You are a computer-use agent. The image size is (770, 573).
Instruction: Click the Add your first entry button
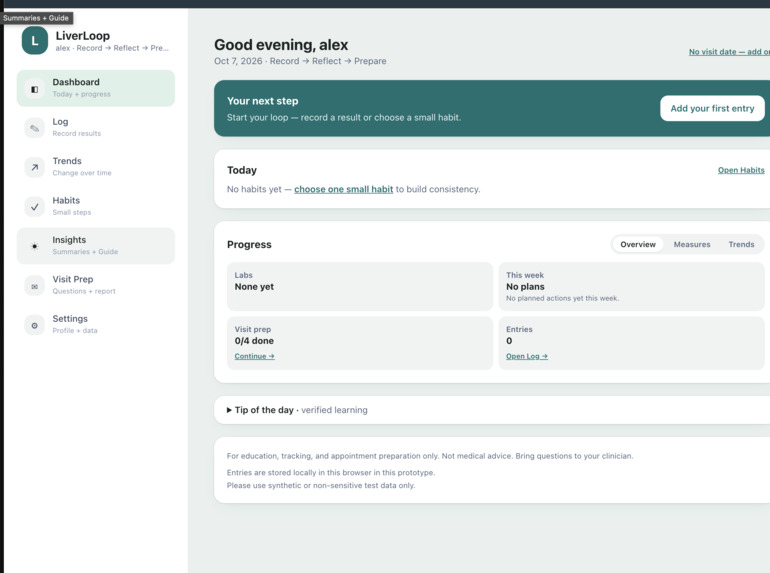click(712, 109)
